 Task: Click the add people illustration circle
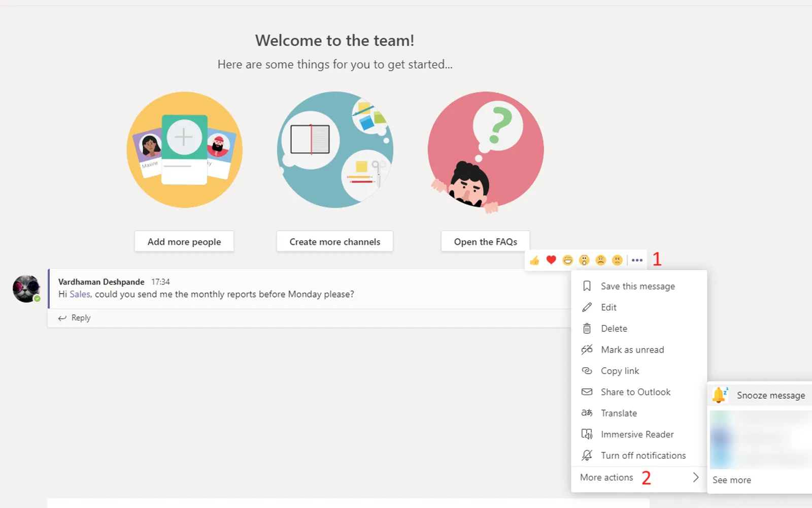[x=185, y=150]
